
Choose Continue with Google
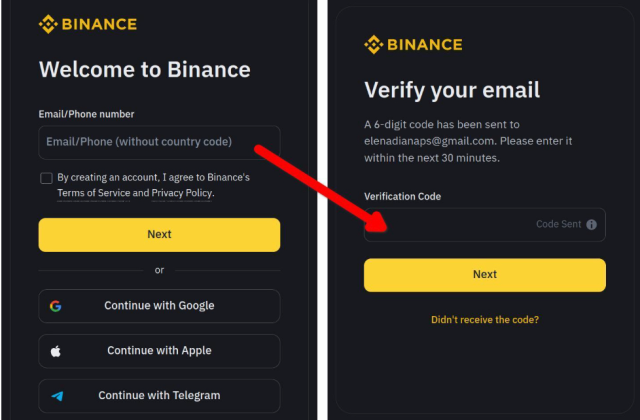click(159, 306)
